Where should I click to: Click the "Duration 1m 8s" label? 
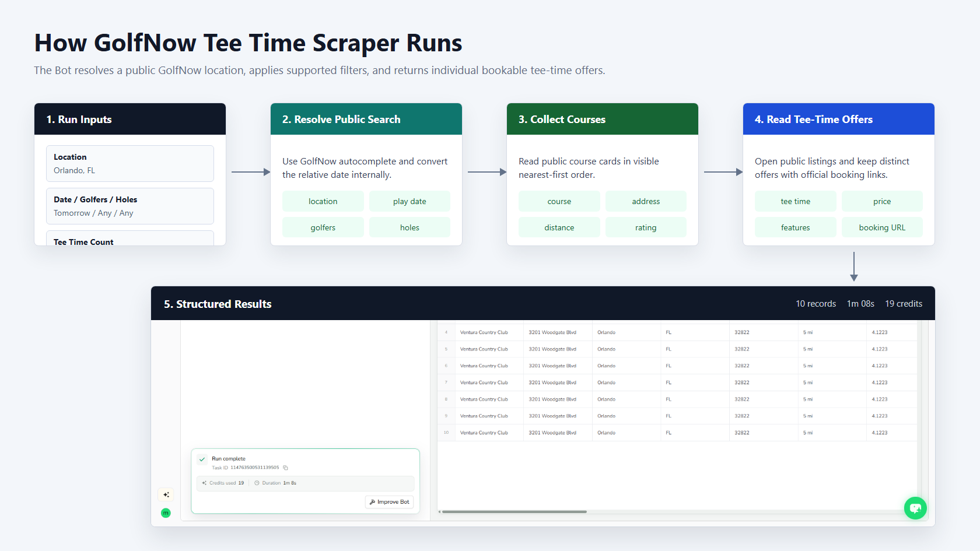[279, 483]
